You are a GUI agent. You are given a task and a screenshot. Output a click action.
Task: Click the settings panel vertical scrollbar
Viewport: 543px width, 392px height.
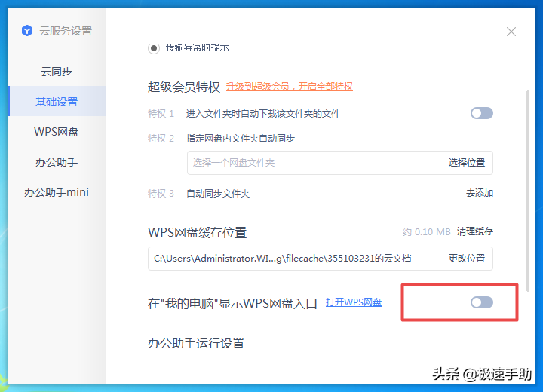[528, 191]
